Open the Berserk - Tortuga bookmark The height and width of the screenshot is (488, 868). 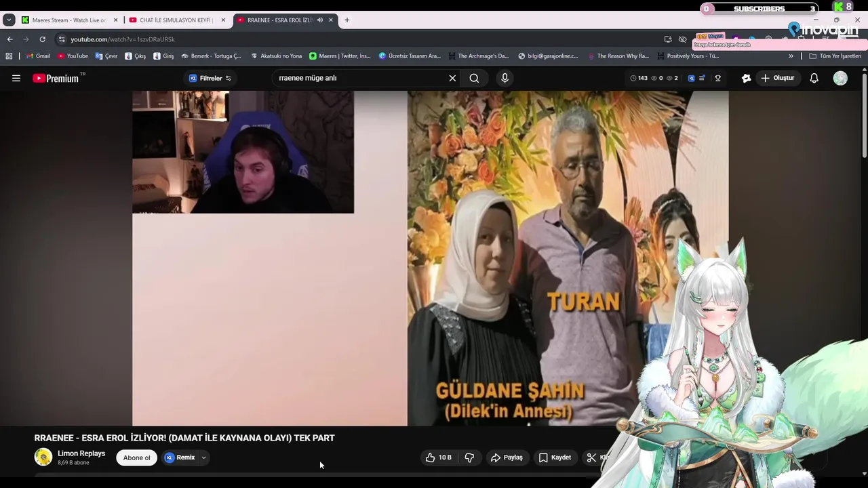211,56
